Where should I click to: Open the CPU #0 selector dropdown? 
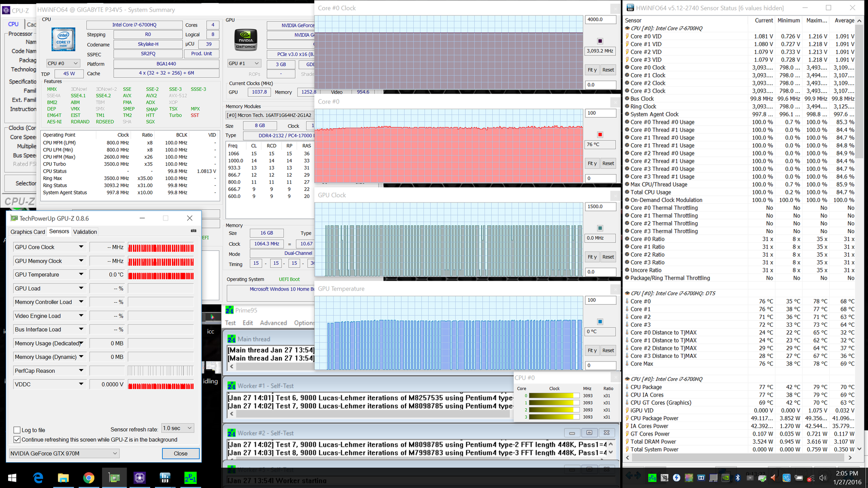(63, 63)
